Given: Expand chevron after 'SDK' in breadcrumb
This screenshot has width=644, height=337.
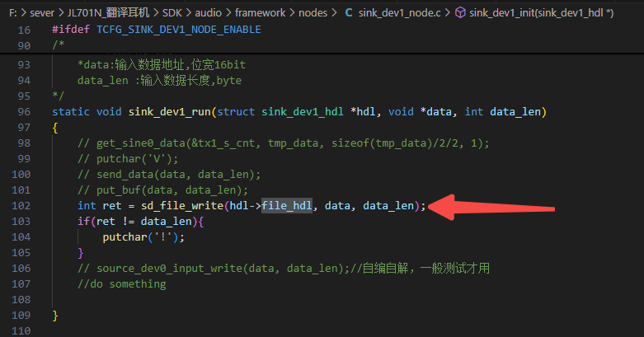Looking at the screenshot, I should pos(188,13).
